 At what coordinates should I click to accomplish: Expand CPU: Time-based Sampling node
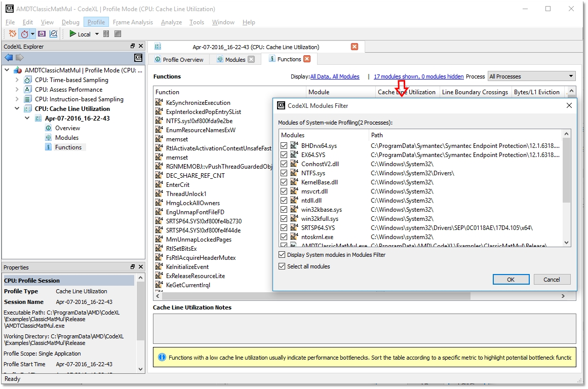click(x=17, y=80)
